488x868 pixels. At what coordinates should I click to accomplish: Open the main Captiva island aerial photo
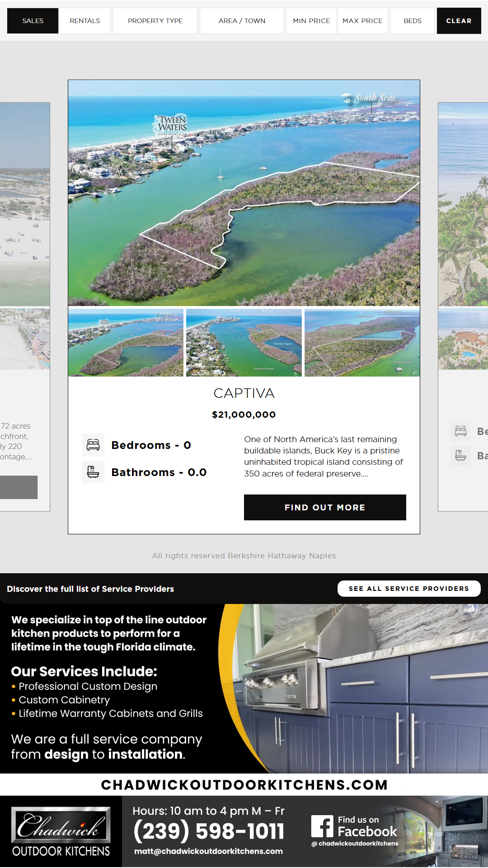[x=244, y=193]
